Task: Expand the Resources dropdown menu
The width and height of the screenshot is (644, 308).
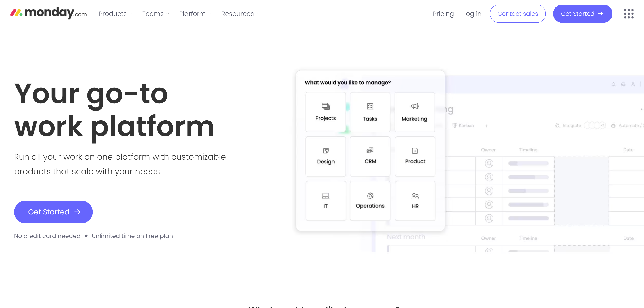Action: tap(240, 14)
